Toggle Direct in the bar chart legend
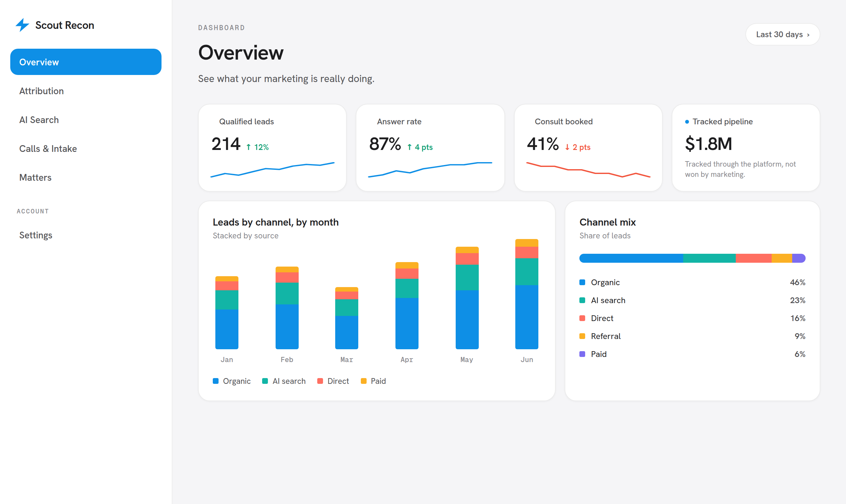The image size is (846, 504). 333,381
